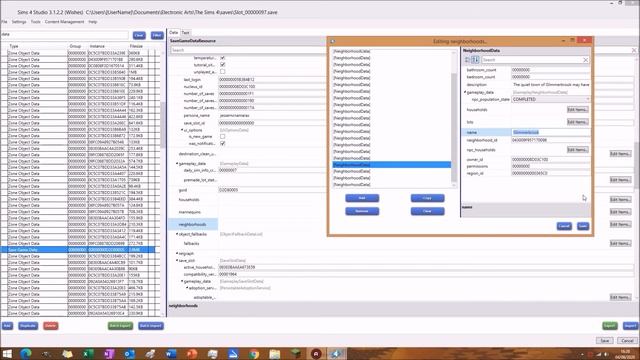Click Save in Editing neighborhoods dialog

click(x=583, y=226)
